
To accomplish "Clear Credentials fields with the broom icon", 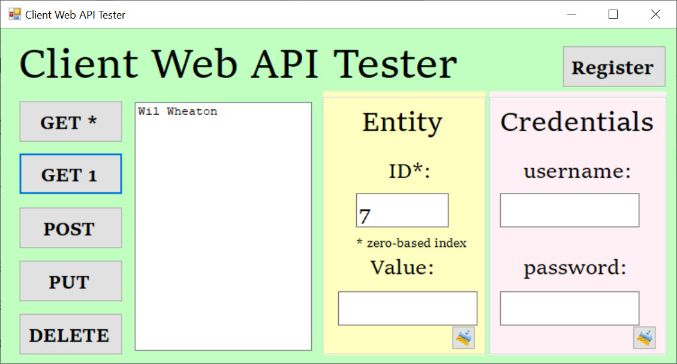I will [x=644, y=338].
